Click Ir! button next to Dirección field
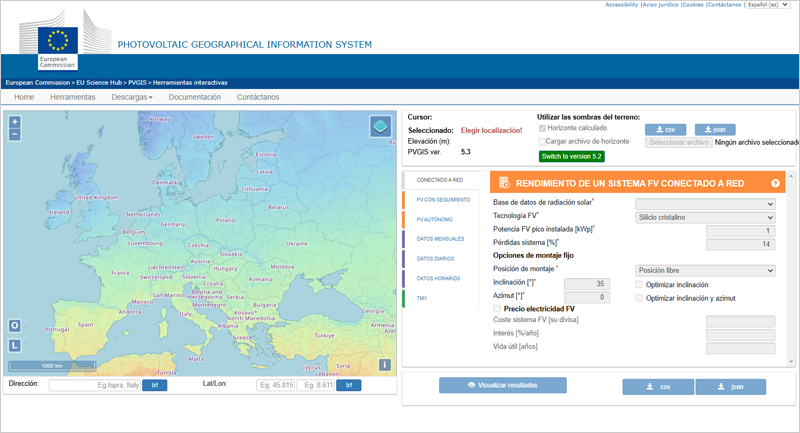 [155, 385]
